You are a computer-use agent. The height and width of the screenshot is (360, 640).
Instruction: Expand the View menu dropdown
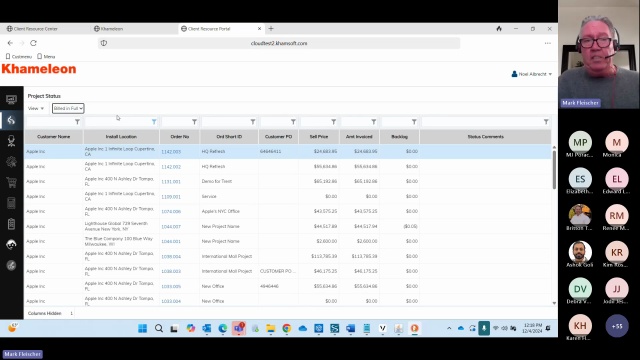coord(36,109)
